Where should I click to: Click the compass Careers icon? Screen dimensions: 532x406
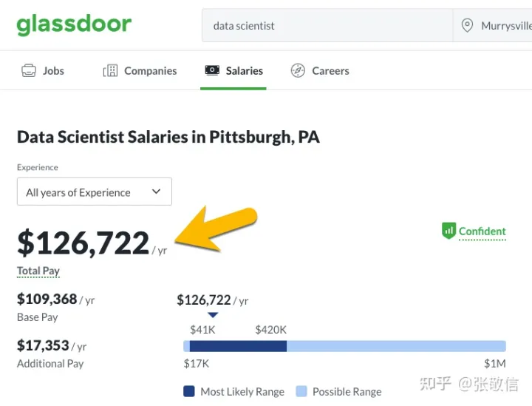tap(298, 70)
